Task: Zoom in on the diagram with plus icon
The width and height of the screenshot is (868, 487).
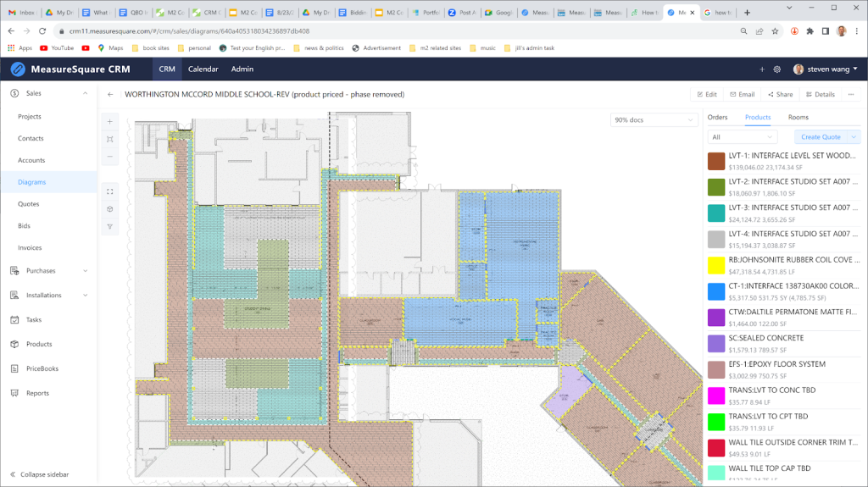Action: tap(110, 121)
